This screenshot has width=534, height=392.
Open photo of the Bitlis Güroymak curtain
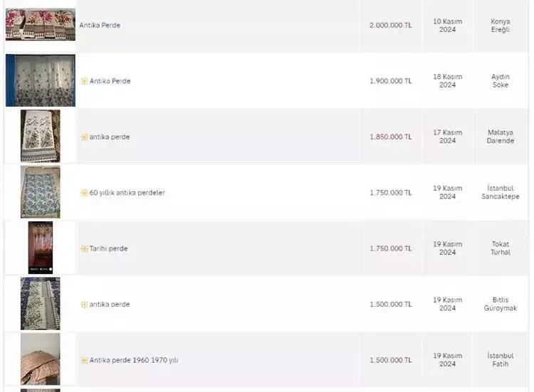click(40, 304)
